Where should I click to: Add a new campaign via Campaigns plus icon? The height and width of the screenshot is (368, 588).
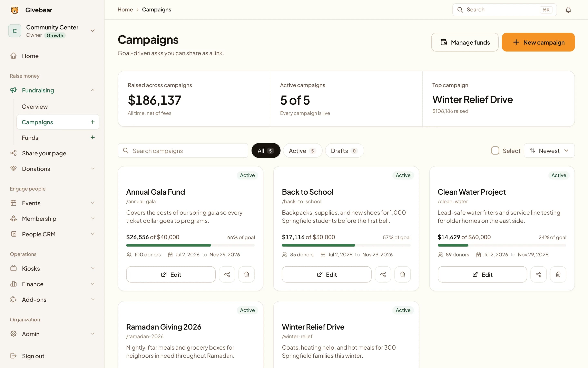(x=92, y=122)
